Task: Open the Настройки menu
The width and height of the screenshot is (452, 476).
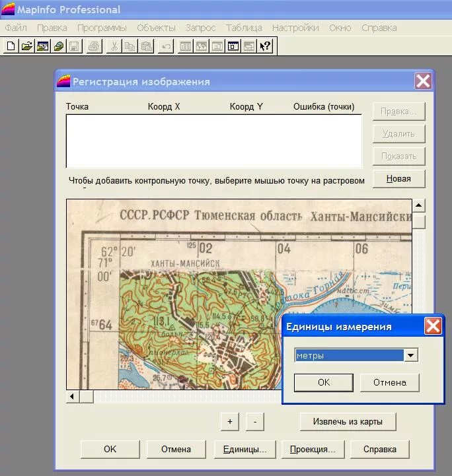Action: 295,28
